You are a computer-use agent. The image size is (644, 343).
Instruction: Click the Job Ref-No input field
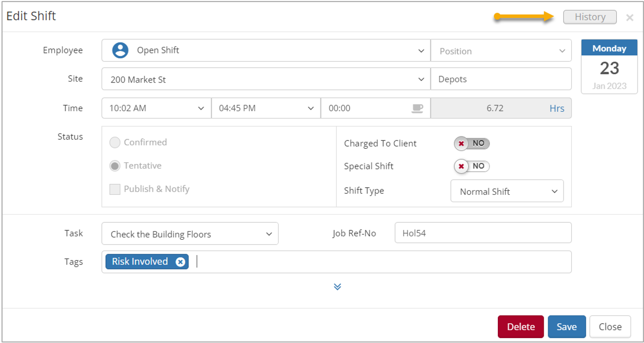[483, 233]
